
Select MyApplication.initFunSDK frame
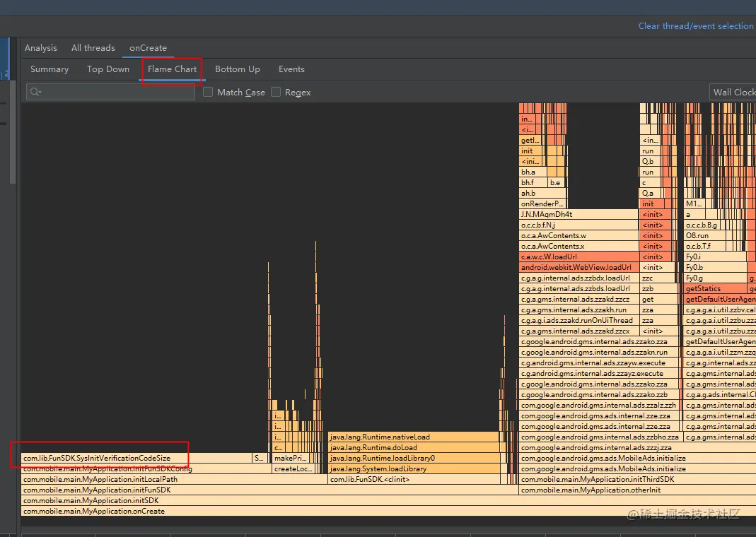point(269,490)
